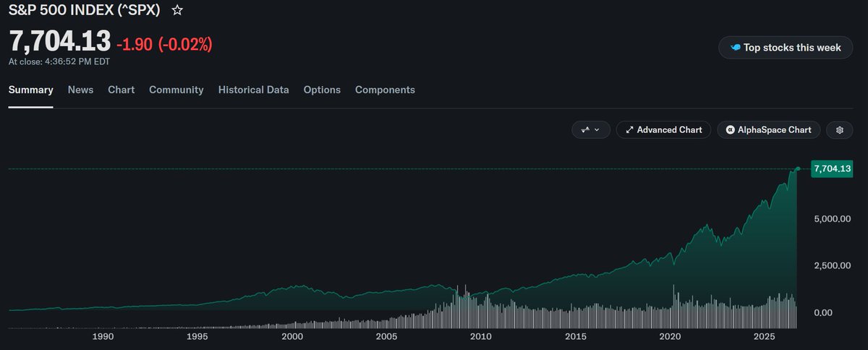The height and width of the screenshot is (350, 868).
Task: Click the large 7,704.13 quote price
Action: tap(59, 42)
